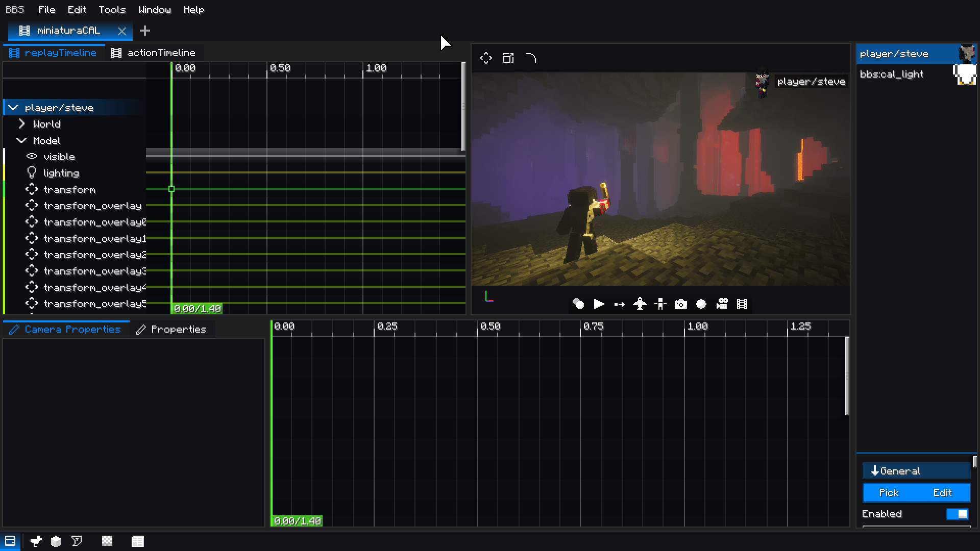This screenshot has width=980, height=551.
Task: Click the right panel vertical scrollbar
Action: (974, 462)
